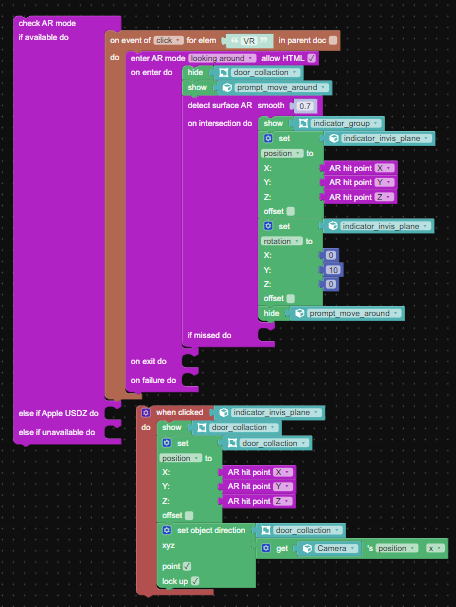Open the 'looking around' AR mode dropdown

tap(222, 58)
